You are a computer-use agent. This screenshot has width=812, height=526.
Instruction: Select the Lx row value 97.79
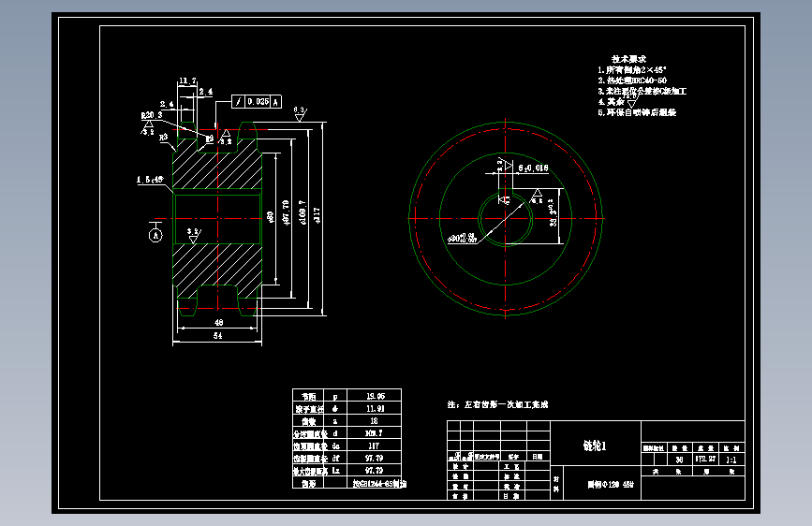pyautogui.click(x=374, y=471)
